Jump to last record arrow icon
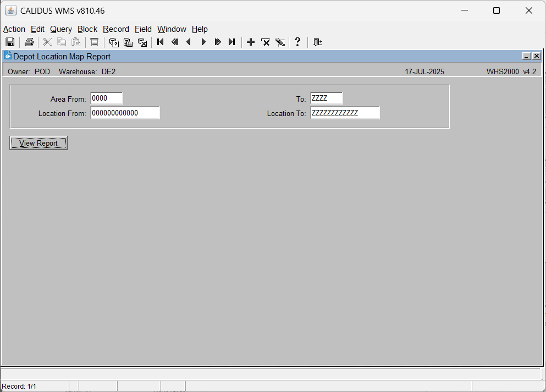This screenshot has width=546, height=392. [x=232, y=42]
